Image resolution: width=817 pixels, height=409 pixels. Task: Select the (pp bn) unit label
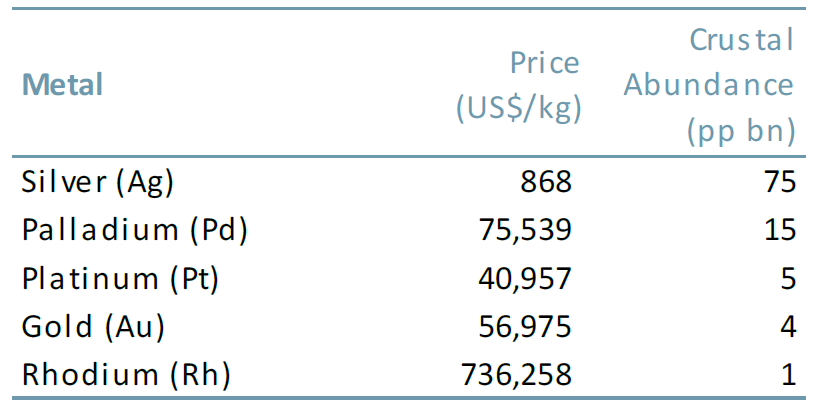click(740, 131)
